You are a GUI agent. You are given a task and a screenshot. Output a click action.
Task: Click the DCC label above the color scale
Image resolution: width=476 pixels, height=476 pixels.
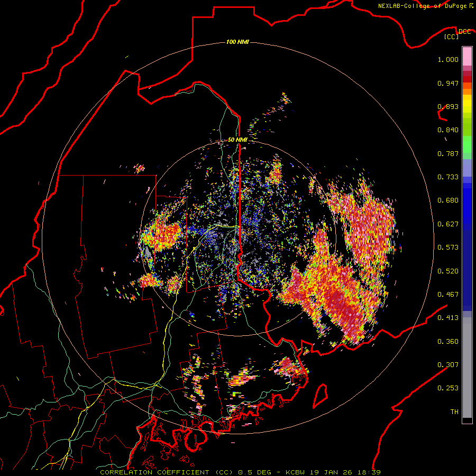465,32
